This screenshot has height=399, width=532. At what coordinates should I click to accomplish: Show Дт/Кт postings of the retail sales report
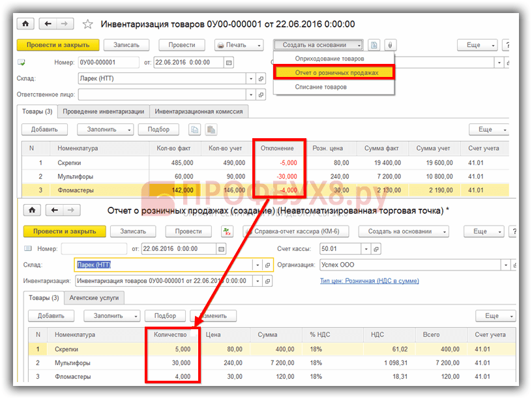tap(227, 231)
